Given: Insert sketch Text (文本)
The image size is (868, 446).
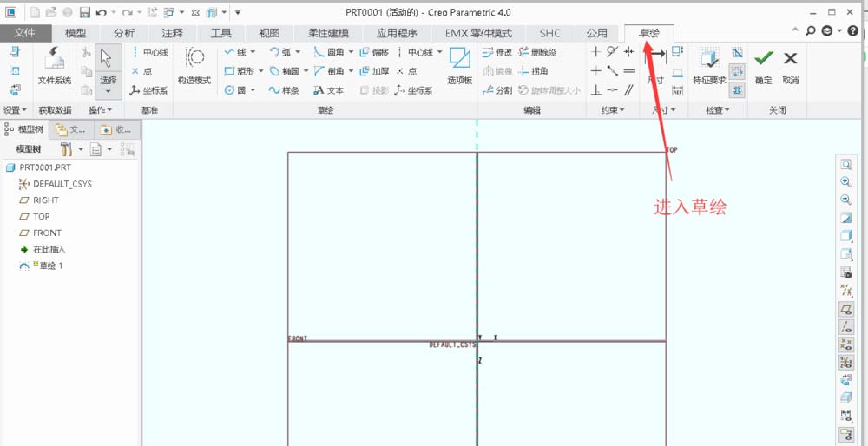Looking at the screenshot, I should [328, 90].
